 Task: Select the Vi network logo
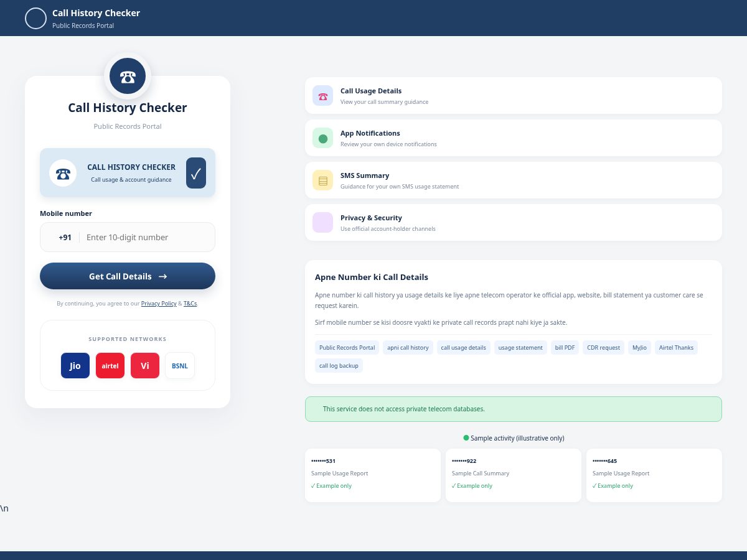tap(145, 366)
